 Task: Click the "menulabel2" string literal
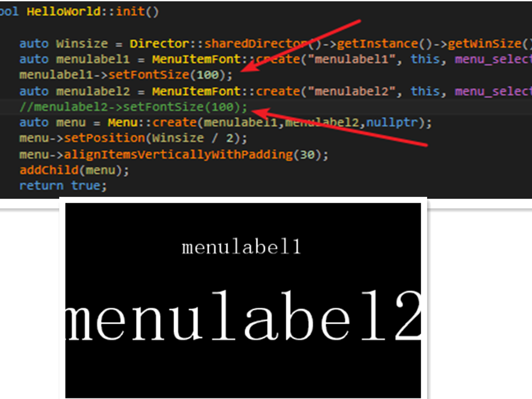click(x=351, y=91)
